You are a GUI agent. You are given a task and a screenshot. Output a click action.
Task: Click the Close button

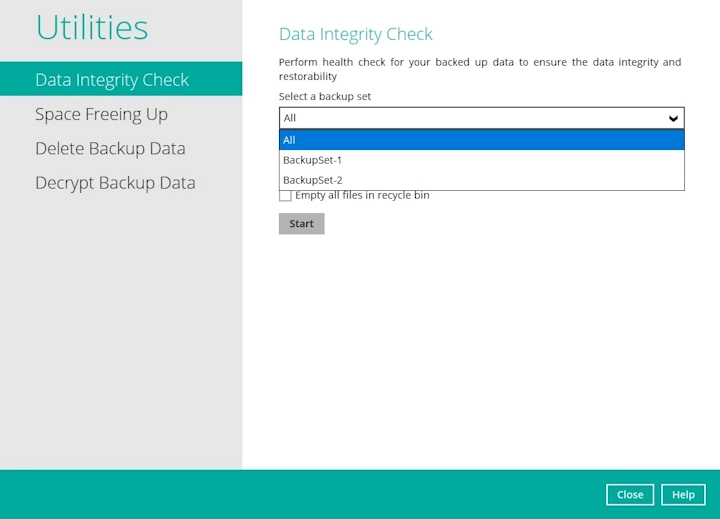pos(630,495)
